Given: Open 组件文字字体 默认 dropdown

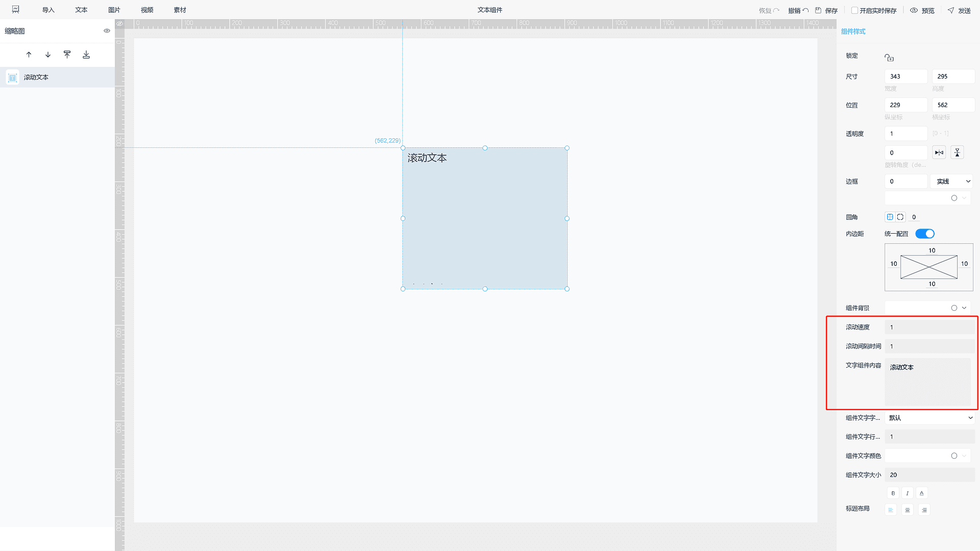Looking at the screenshot, I should click(930, 418).
